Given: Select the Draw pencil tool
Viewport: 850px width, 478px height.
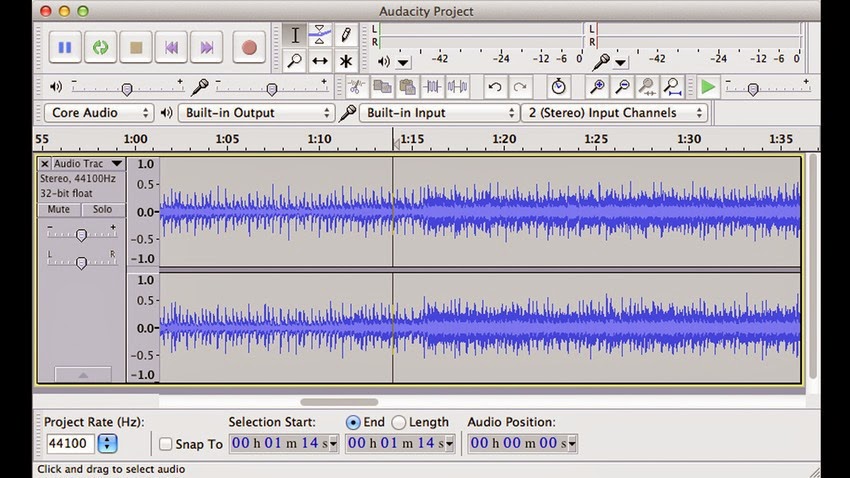Looking at the screenshot, I should pyautogui.click(x=345, y=35).
